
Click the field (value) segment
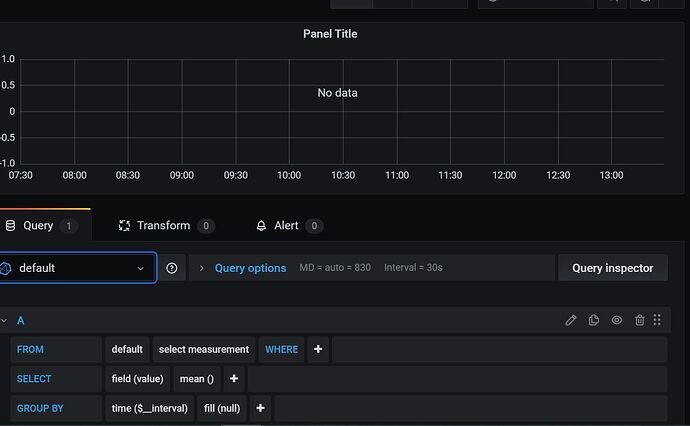tap(137, 379)
